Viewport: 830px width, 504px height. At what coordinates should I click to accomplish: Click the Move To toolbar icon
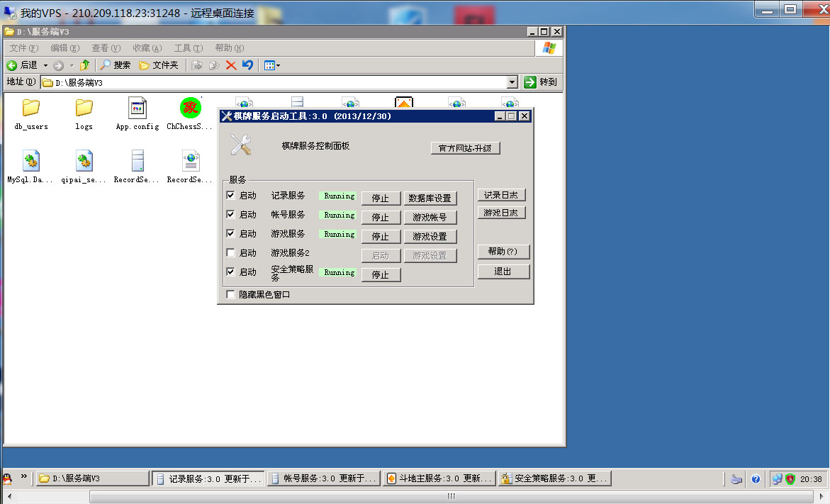pyautogui.click(x=197, y=65)
